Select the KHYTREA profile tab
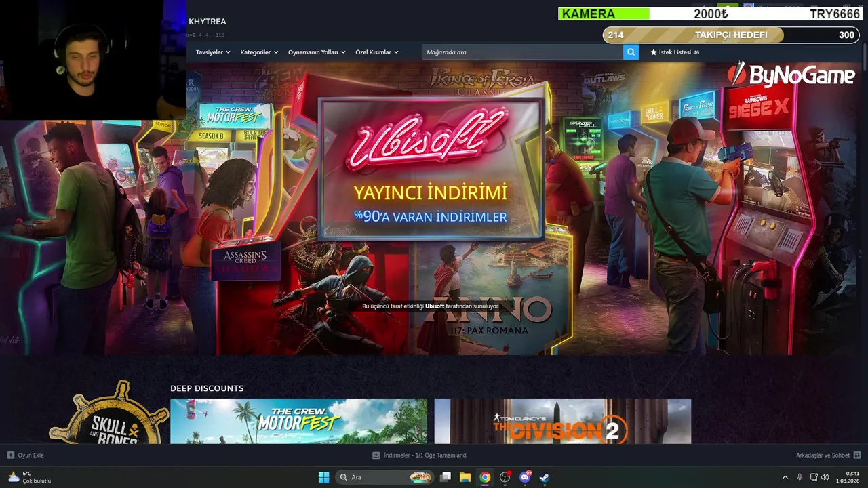 pyautogui.click(x=208, y=22)
